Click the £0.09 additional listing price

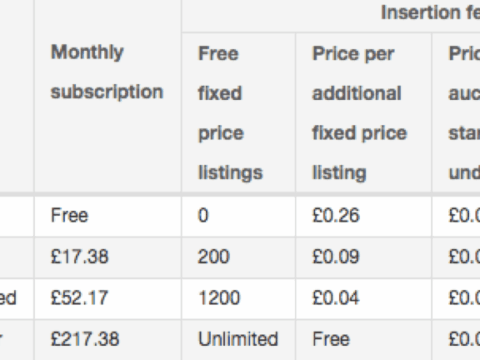coord(336,257)
